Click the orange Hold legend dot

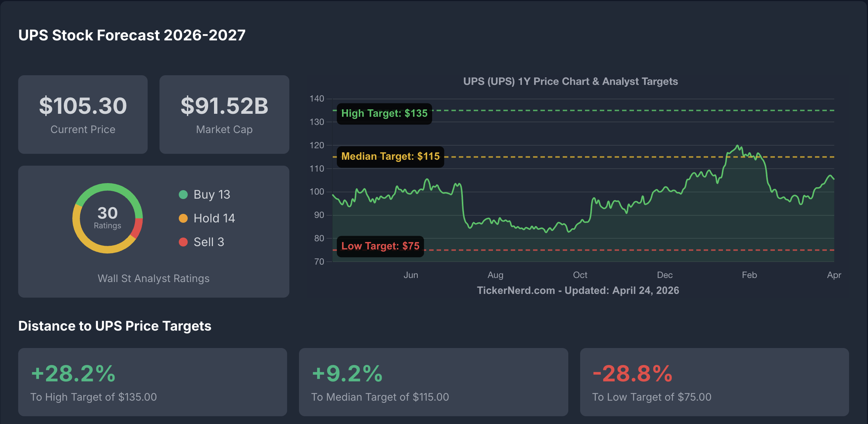click(x=183, y=218)
